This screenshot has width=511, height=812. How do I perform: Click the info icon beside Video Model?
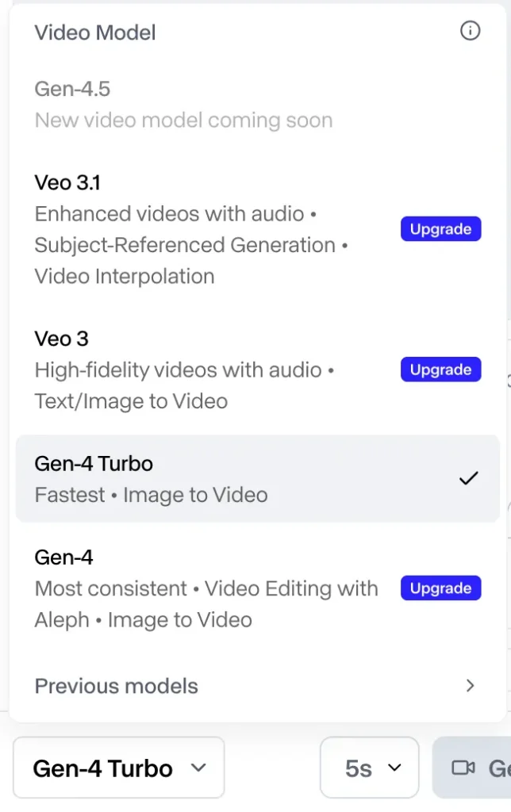pyautogui.click(x=470, y=32)
